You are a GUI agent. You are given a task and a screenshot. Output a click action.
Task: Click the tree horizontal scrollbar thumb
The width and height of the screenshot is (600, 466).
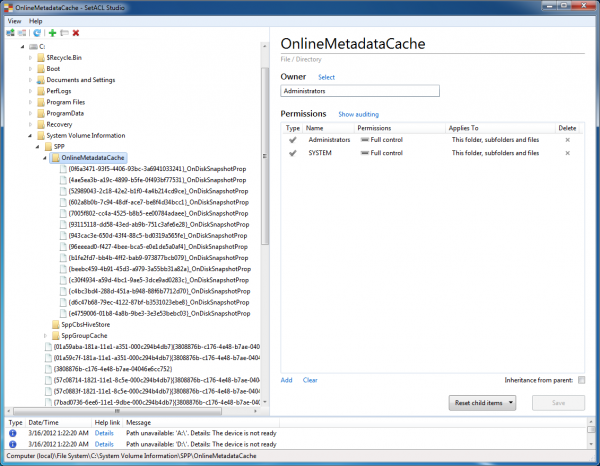tap(117, 411)
